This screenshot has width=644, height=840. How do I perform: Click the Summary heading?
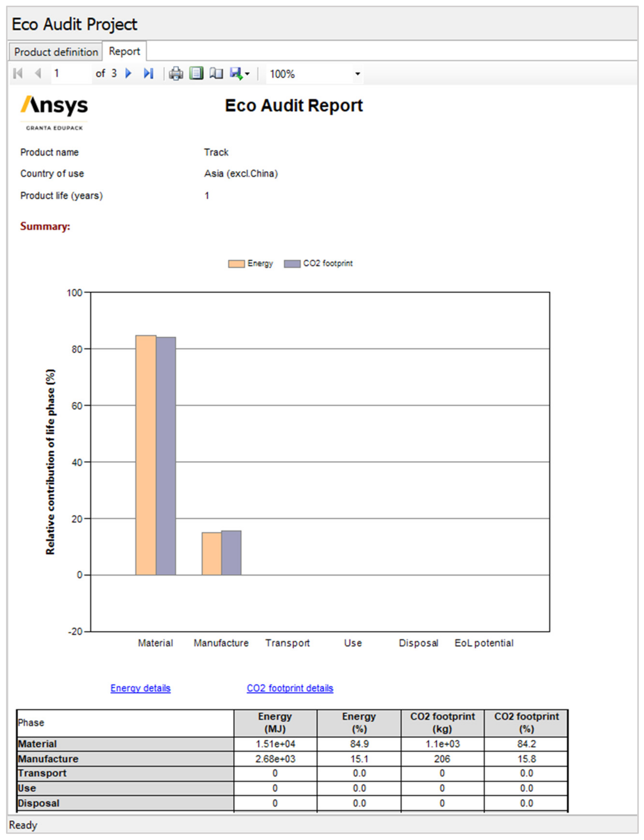coord(45,226)
